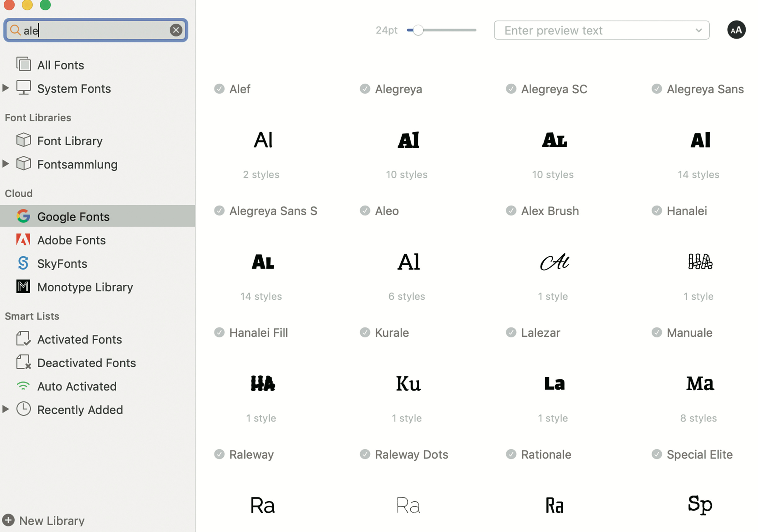Click the AA text size icon button

coord(736,30)
